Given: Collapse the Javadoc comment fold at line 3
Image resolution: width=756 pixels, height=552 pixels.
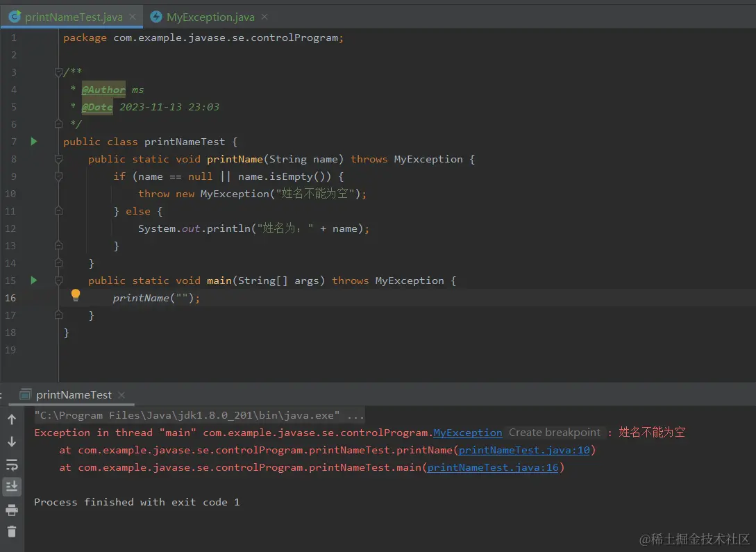Looking at the screenshot, I should click(58, 72).
